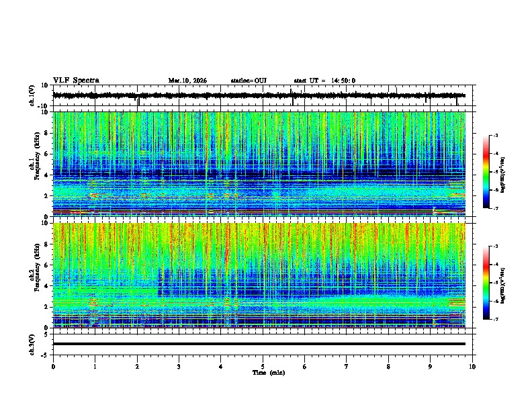Click tick label "7" on the time axis
This screenshot has height=411, width=532.
tap(347, 367)
